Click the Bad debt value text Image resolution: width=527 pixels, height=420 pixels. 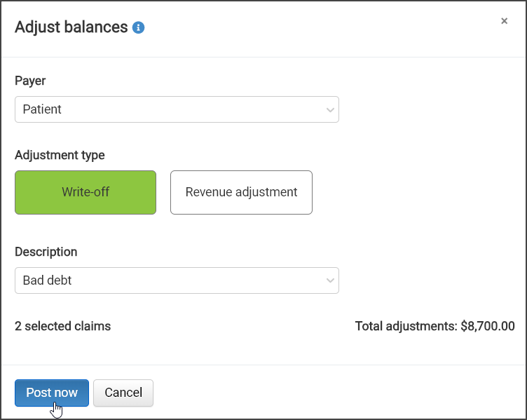[x=47, y=280]
